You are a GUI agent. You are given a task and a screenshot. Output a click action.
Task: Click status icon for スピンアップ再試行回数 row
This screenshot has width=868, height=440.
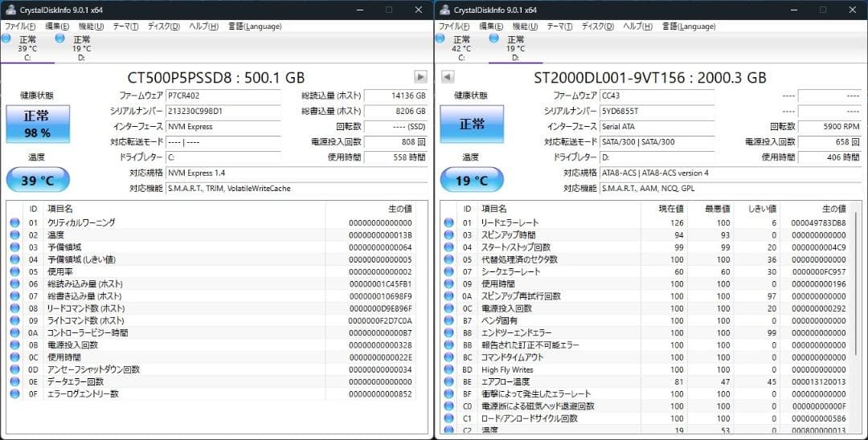(449, 296)
